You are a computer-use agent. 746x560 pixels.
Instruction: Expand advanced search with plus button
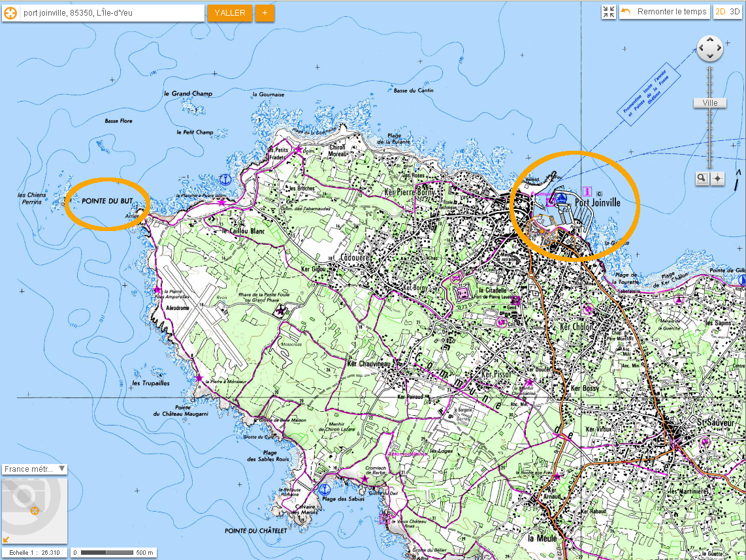point(265,13)
